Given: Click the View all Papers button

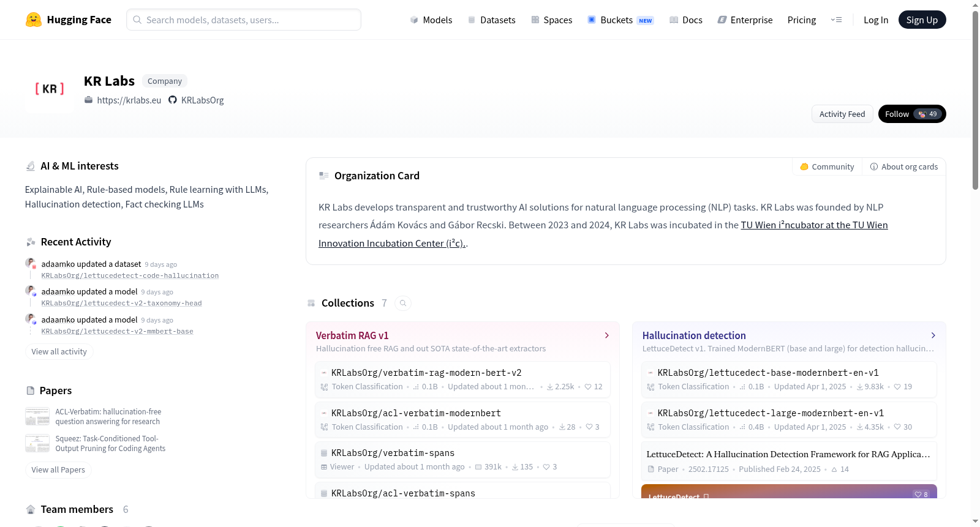Looking at the screenshot, I should pyautogui.click(x=58, y=469).
